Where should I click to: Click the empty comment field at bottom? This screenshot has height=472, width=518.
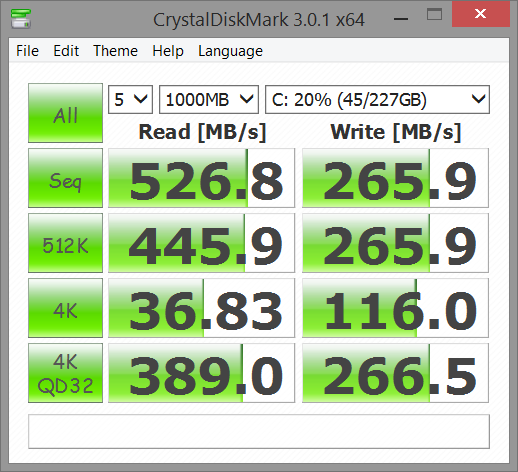coord(259,431)
